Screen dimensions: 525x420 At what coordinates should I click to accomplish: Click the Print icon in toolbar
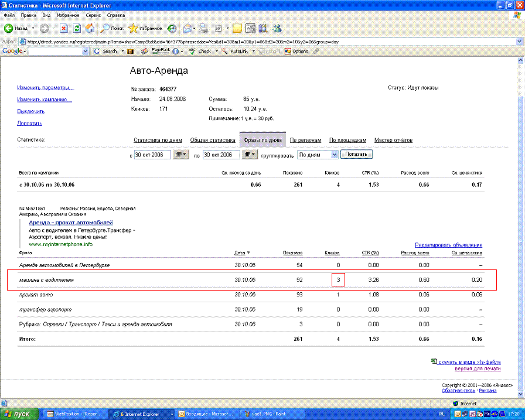coord(203,28)
